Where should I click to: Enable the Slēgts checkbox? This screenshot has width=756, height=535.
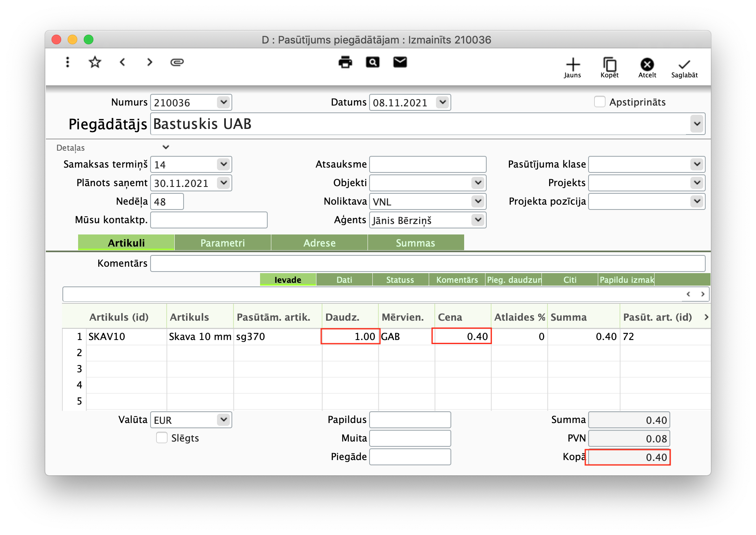(162, 438)
